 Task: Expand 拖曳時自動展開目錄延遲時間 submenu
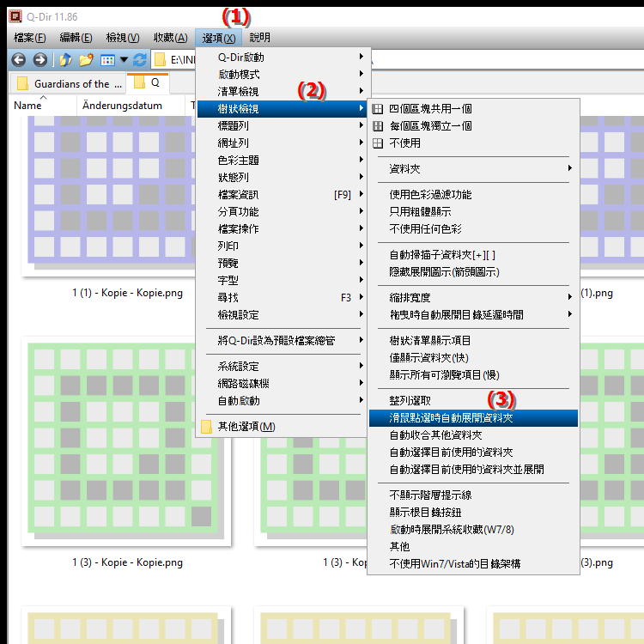473,315
